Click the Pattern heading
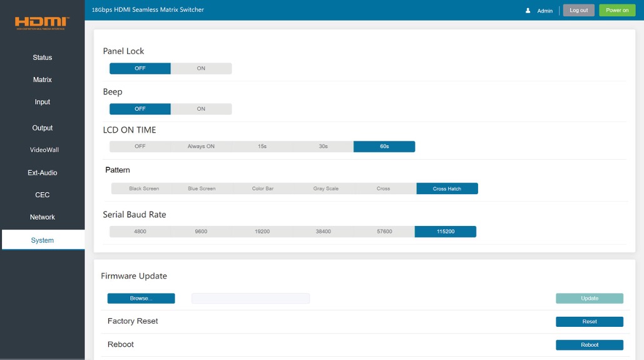644x360 pixels. 118,170
